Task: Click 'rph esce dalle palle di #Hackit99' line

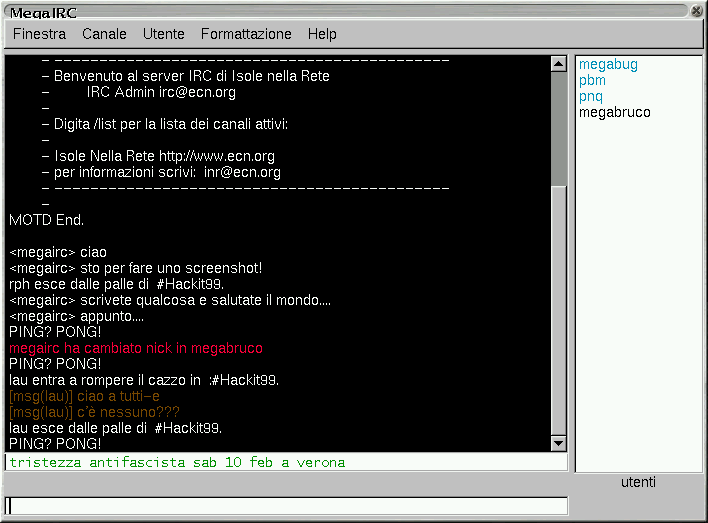Action: (116, 284)
